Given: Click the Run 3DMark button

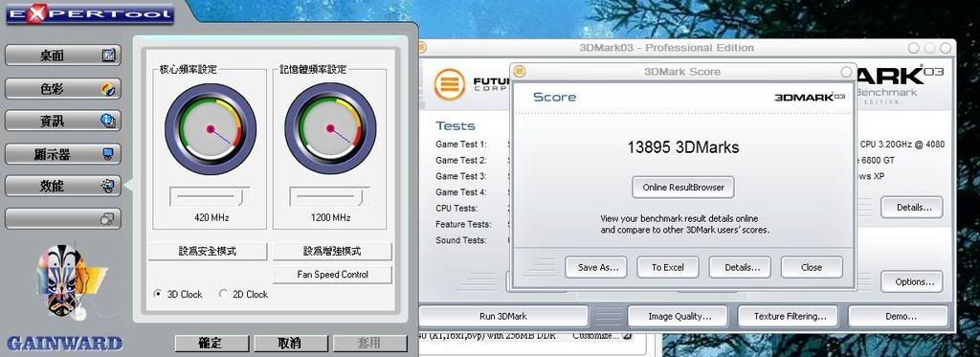Looking at the screenshot, I should 503,316.
